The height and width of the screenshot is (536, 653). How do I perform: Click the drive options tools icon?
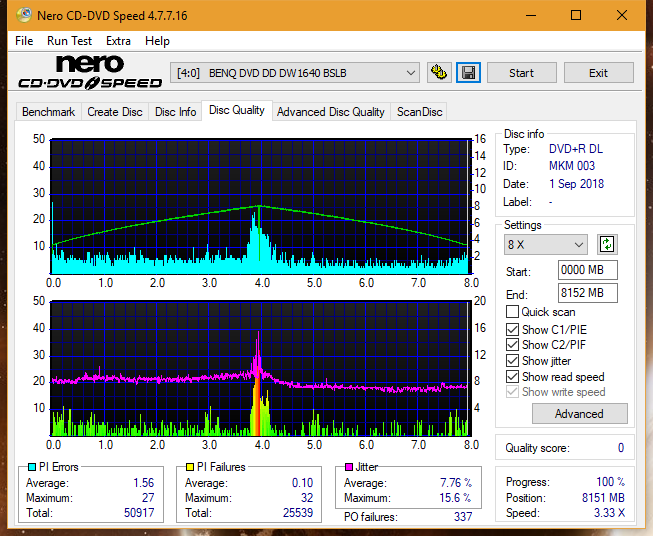439,73
